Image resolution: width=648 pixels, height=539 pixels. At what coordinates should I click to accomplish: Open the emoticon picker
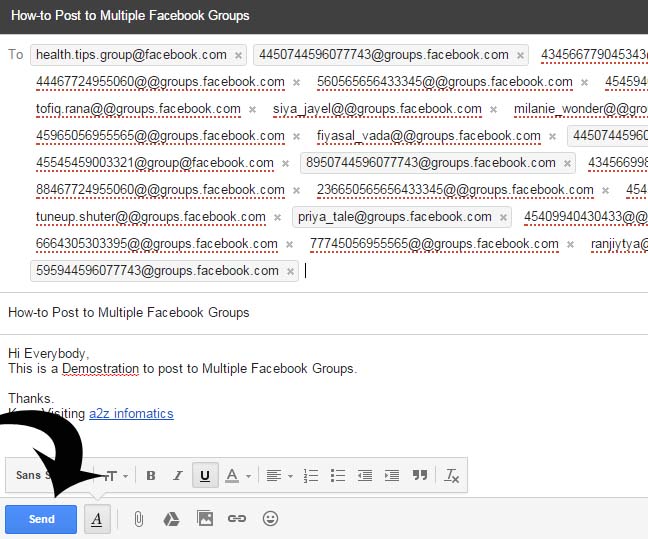(270, 518)
